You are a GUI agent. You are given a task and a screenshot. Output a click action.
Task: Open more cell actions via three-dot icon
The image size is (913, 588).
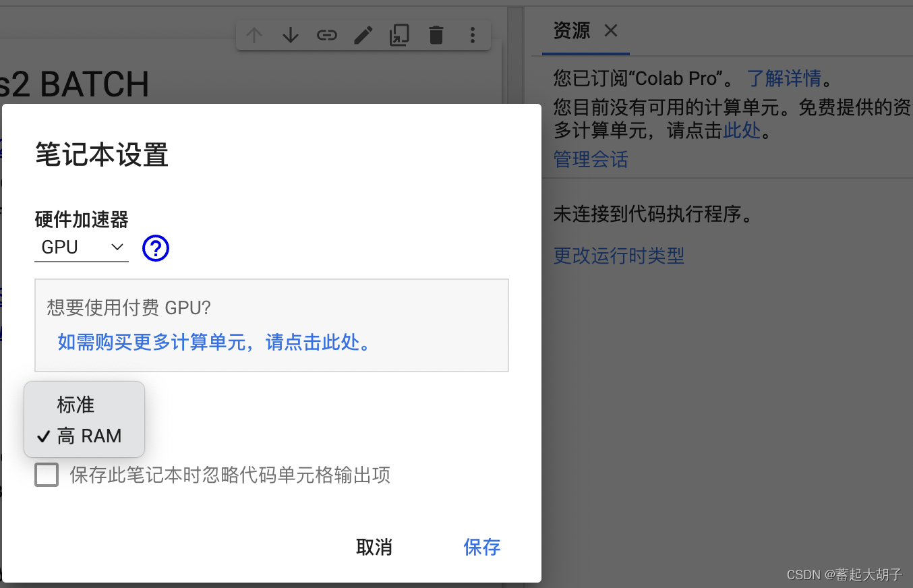[473, 34]
